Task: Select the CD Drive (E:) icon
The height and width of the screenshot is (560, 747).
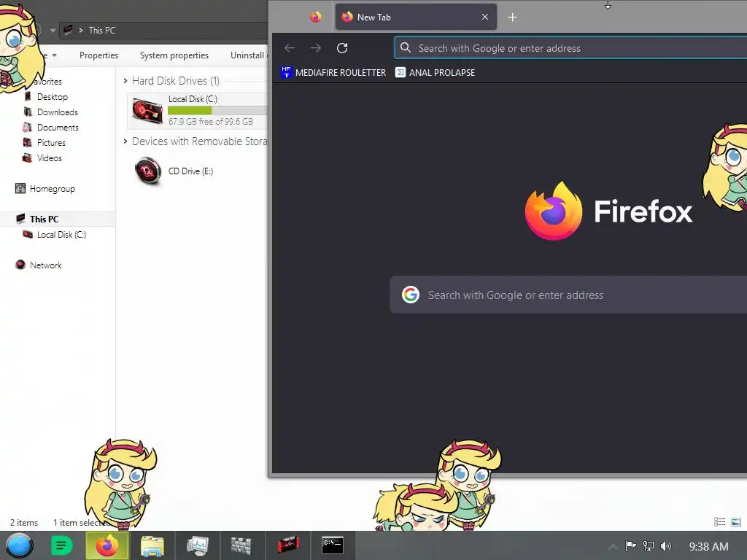Action: click(x=147, y=171)
